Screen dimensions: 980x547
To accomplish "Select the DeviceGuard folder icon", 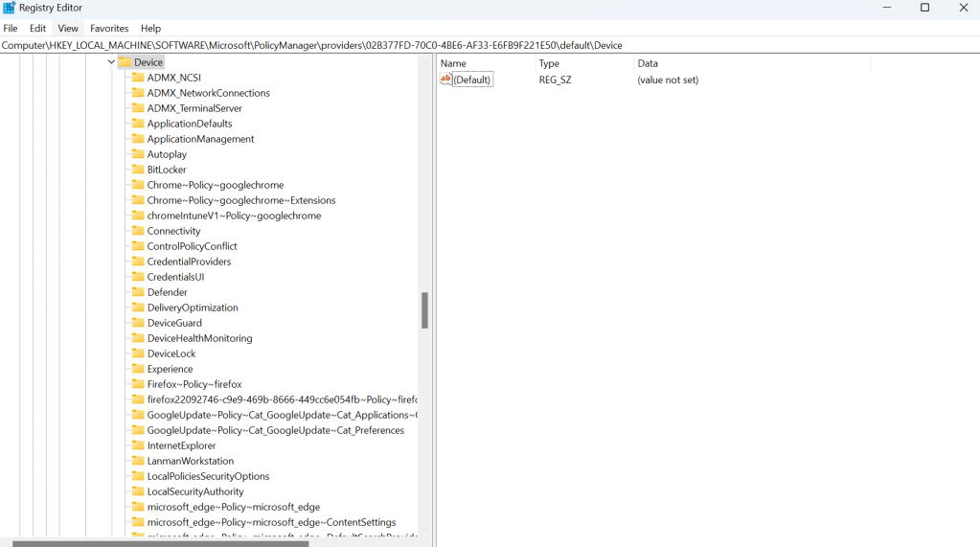I will click(138, 323).
